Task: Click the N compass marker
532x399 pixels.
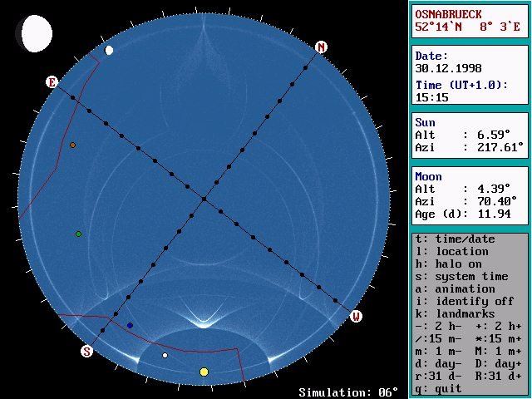Action: (x=321, y=47)
